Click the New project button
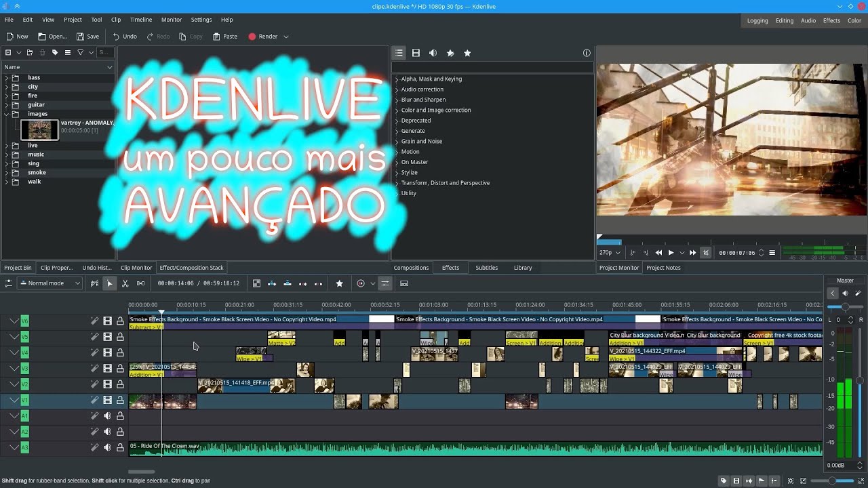The image size is (868, 488). click(17, 37)
